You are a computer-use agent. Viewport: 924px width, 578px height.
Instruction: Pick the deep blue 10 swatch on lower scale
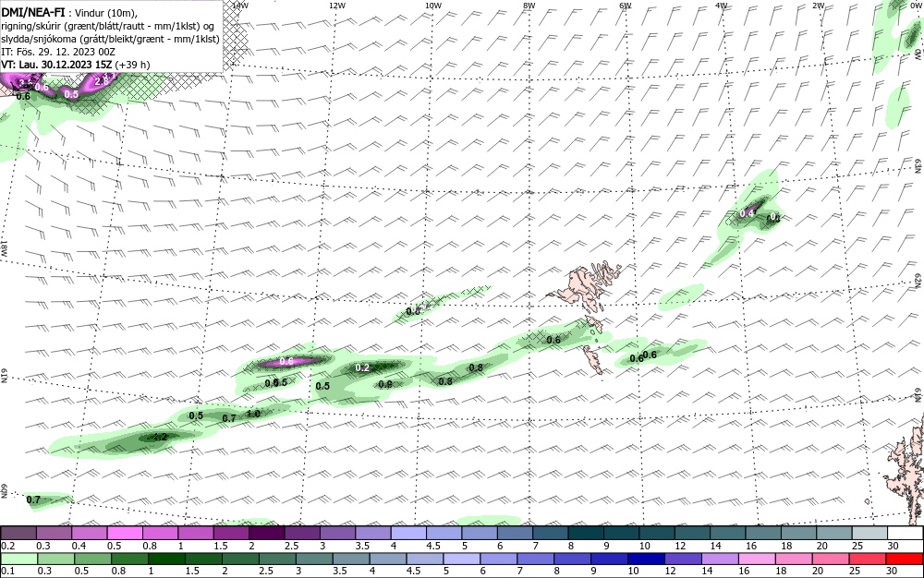click(647, 559)
